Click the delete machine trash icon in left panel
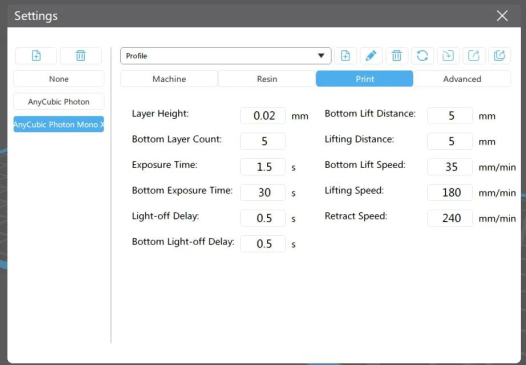Viewport: 526px width, 365px height. coord(81,55)
